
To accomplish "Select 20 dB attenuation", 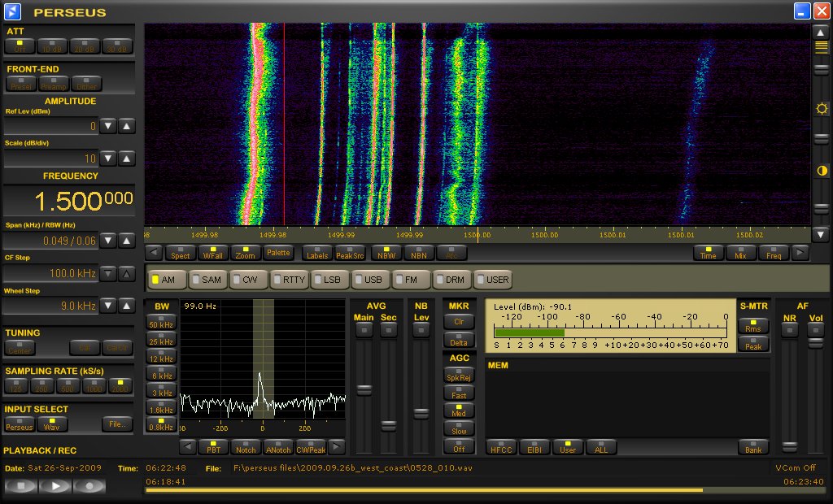I will coord(85,46).
